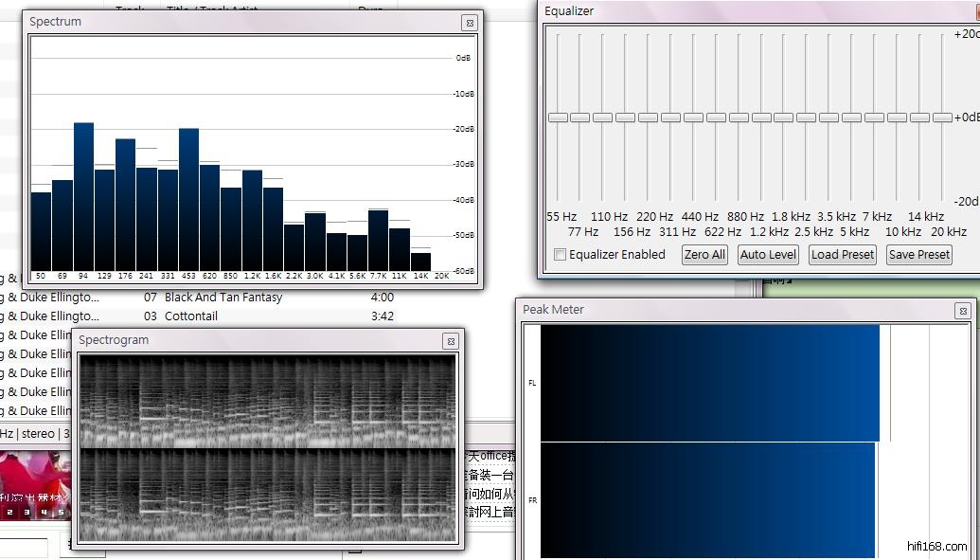This screenshot has height=560, width=980.
Task: Click Save Preset in Equalizer
Action: click(918, 255)
